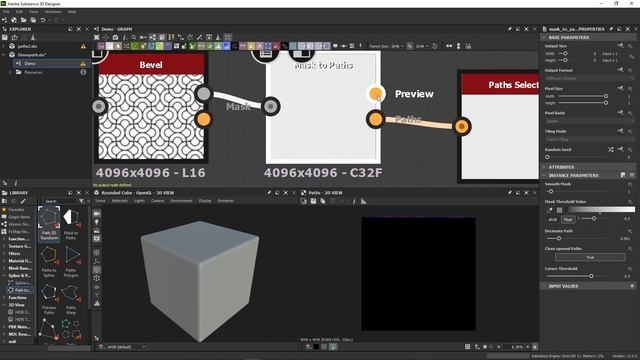Expand the Filters category in Library
The width and height of the screenshot is (640, 360).
tap(4, 253)
